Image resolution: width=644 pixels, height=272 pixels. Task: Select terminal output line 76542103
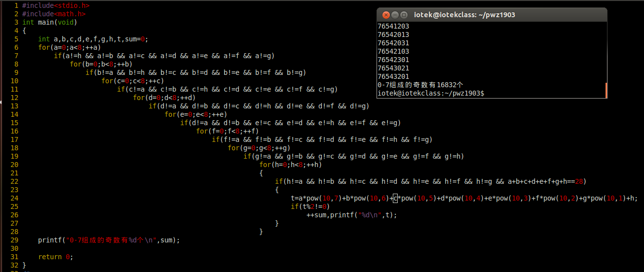pos(393,51)
